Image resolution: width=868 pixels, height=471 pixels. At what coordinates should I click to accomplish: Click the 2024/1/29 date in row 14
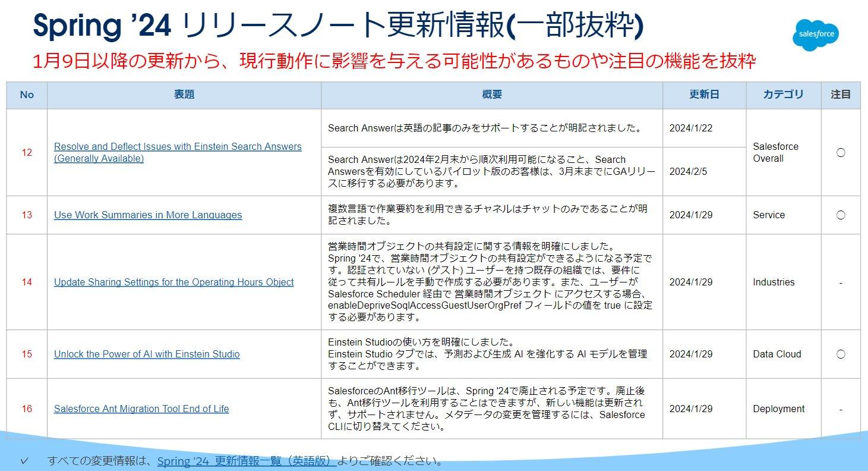(x=691, y=282)
